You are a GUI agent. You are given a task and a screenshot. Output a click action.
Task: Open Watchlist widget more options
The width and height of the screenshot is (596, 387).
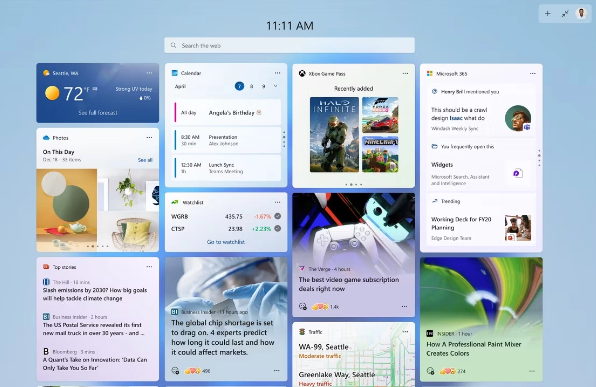277,203
